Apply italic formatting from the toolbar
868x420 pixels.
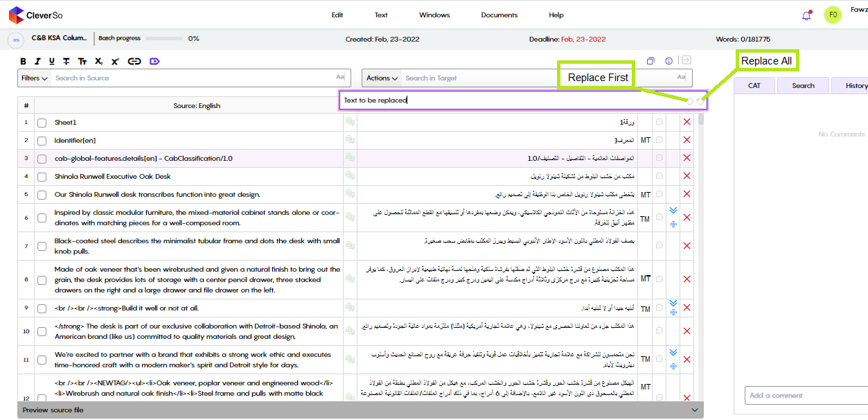click(37, 62)
